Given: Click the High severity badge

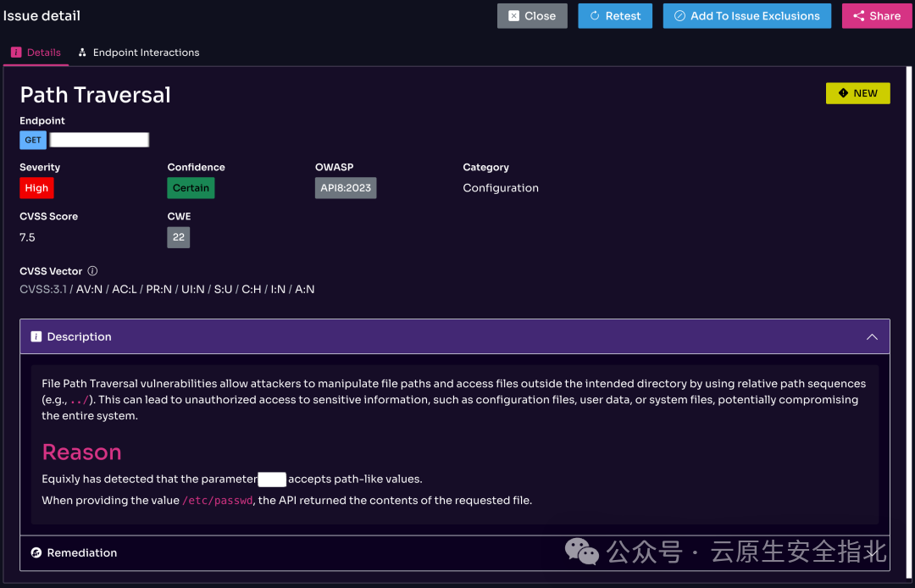Looking at the screenshot, I should click(x=36, y=188).
